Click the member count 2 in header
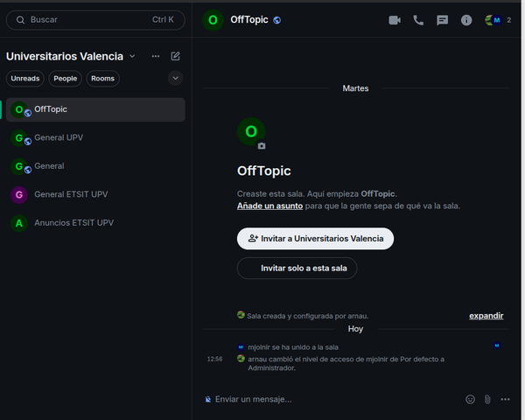The height and width of the screenshot is (420, 525). coord(508,20)
